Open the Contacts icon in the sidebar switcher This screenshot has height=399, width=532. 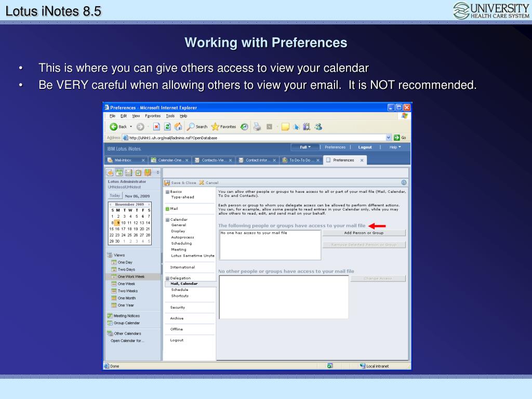pyautogui.click(x=129, y=172)
